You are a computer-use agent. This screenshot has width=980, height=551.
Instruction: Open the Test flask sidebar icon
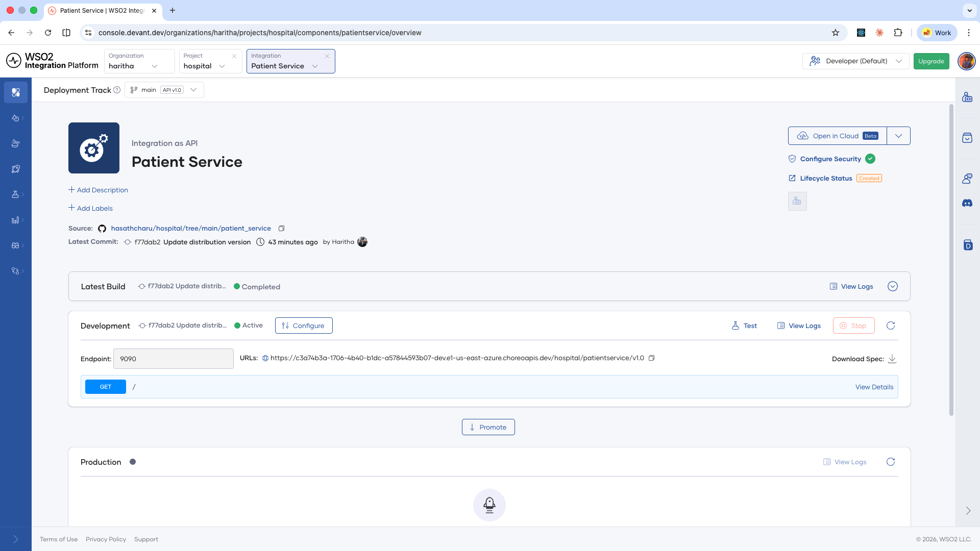pyautogui.click(x=16, y=194)
